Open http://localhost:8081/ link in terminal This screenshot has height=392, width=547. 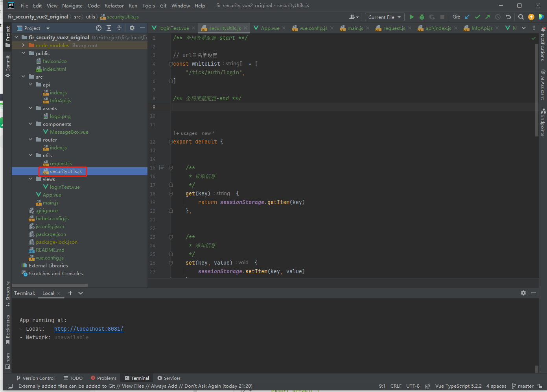click(88, 329)
